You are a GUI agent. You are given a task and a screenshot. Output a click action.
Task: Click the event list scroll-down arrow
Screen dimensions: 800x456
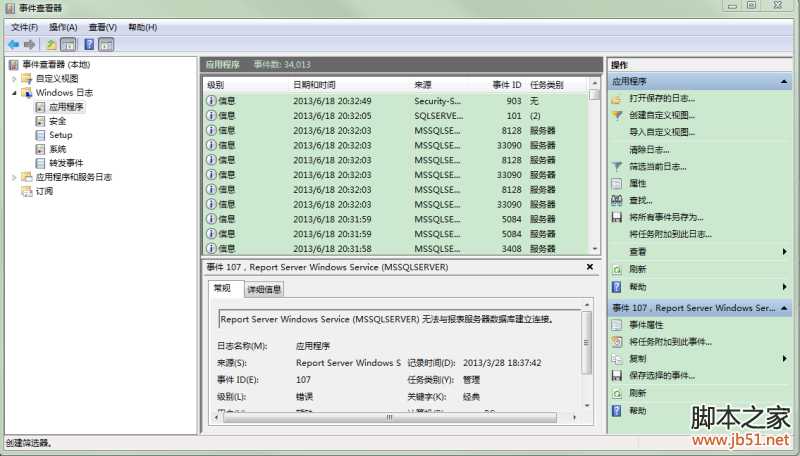point(594,249)
